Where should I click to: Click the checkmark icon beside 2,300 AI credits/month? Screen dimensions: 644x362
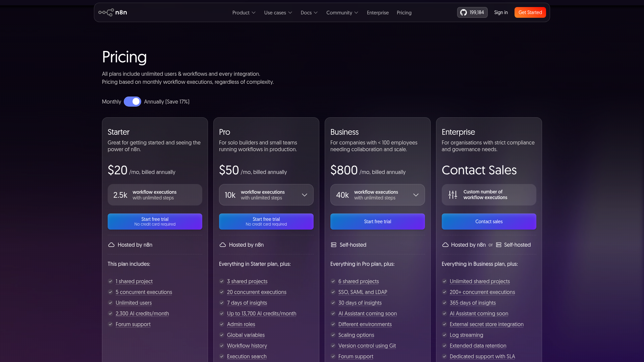pos(110,313)
